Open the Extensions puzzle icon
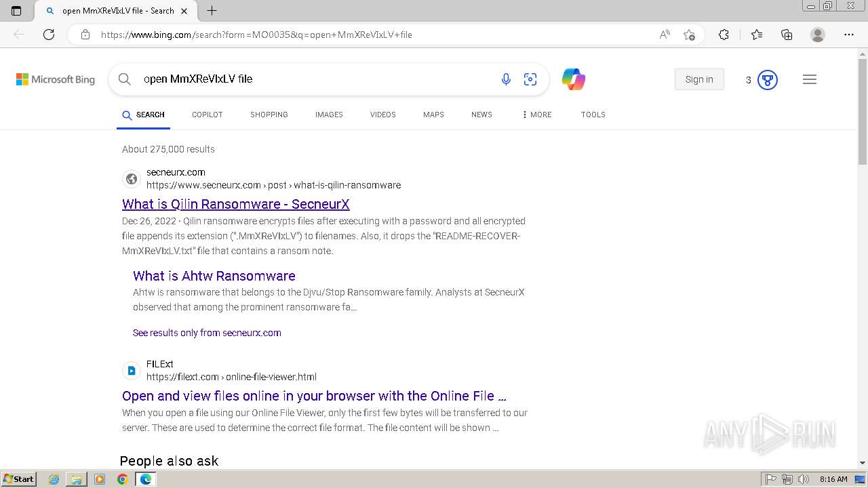The height and width of the screenshot is (488, 868). (724, 35)
